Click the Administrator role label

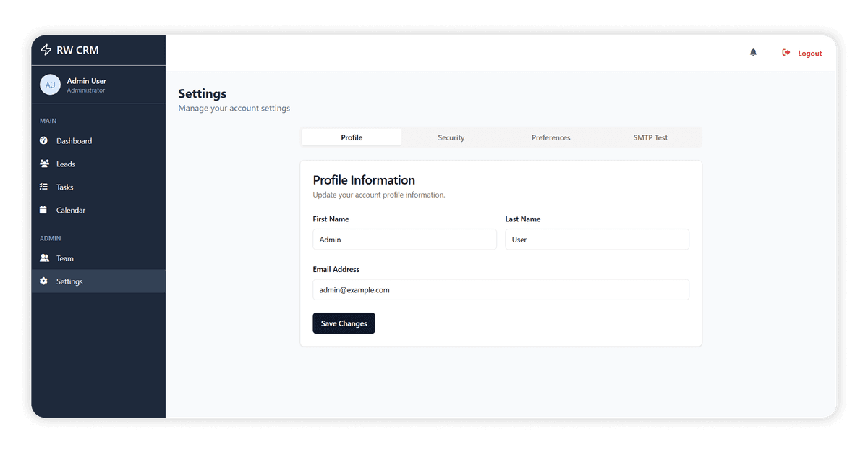click(x=86, y=90)
